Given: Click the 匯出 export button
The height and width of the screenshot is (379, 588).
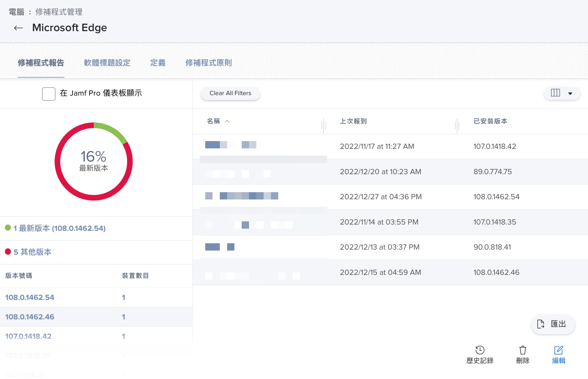Looking at the screenshot, I should tap(552, 324).
